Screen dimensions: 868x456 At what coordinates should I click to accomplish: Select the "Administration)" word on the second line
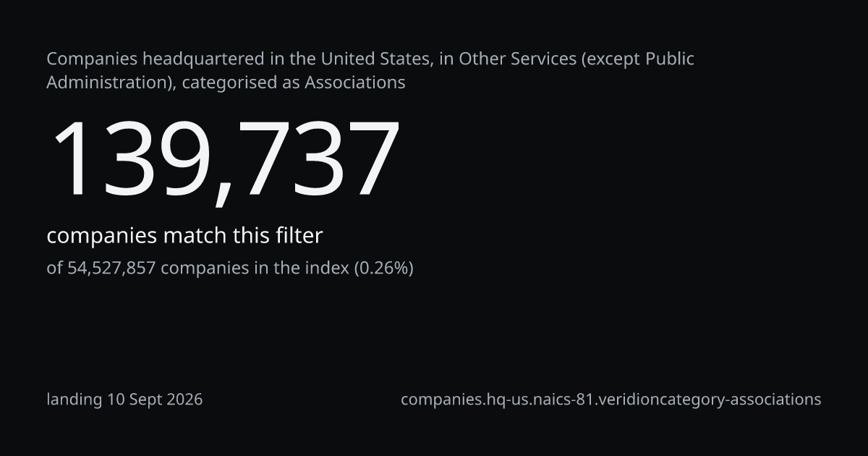[109, 83]
